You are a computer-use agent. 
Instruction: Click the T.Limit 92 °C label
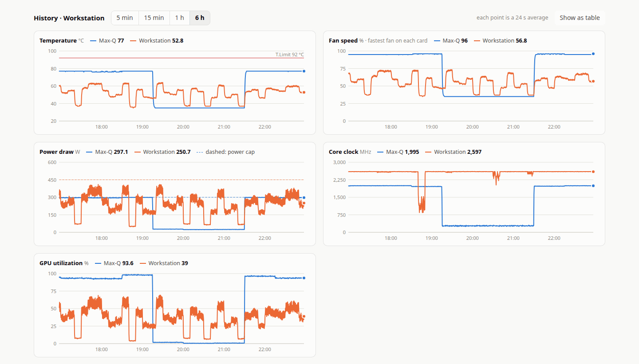click(290, 55)
